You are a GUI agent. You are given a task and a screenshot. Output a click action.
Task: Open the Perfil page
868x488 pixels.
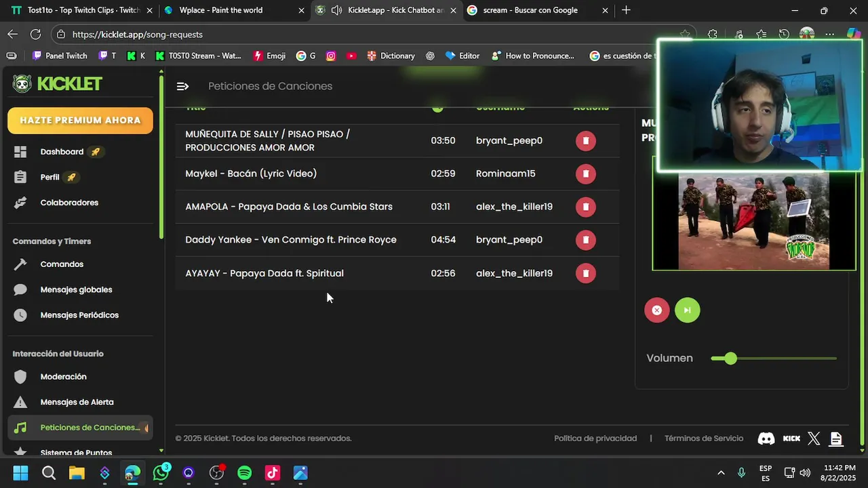point(50,177)
